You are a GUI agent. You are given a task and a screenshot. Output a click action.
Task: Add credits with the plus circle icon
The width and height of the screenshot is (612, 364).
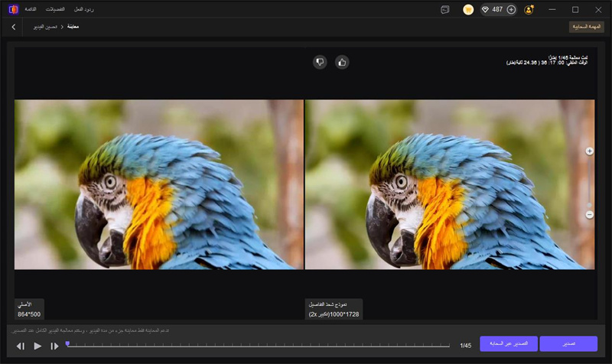(511, 9)
